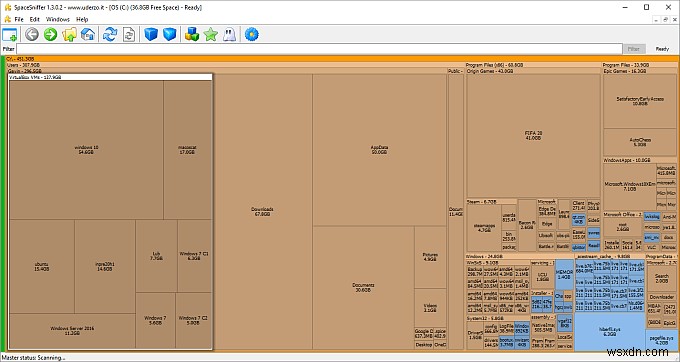Click the WinSxS folder header
The height and width of the screenshot is (362, 680).
point(498,263)
